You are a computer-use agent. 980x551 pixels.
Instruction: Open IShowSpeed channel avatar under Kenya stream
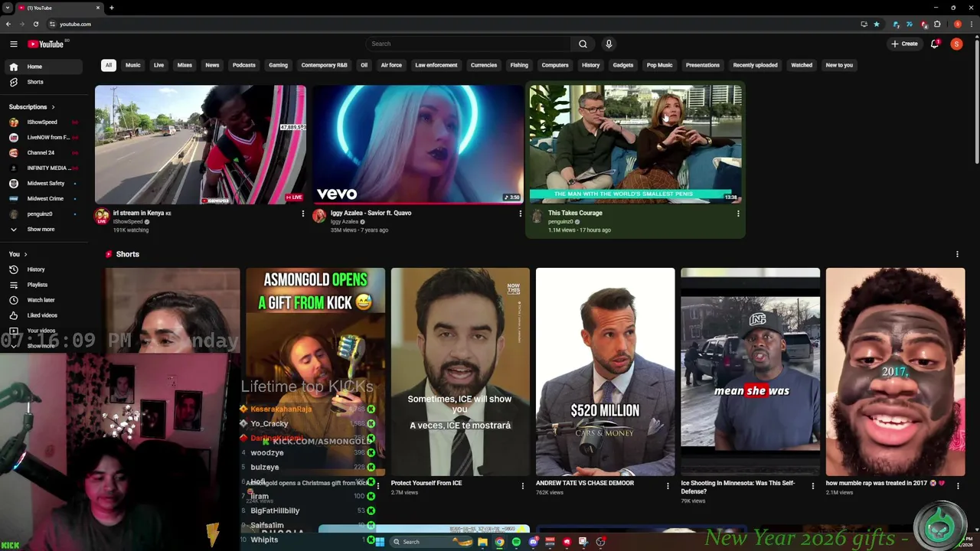[101, 216]
